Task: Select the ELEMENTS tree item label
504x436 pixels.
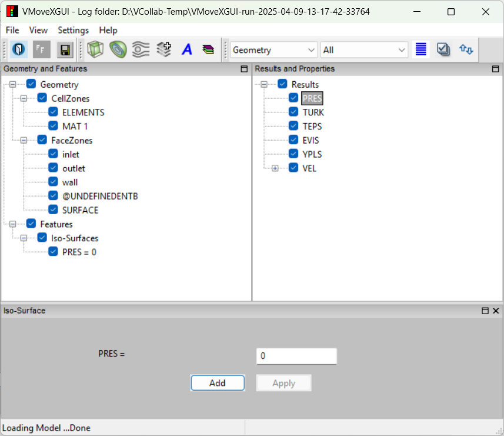Action: (84, 112)
